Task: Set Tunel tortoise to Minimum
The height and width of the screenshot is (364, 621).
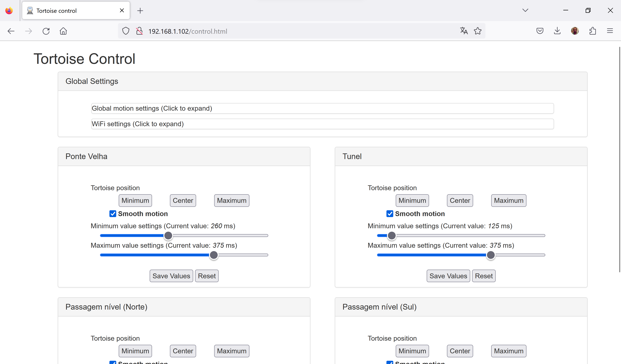Action: pyautogui.click(x=412, y=201)
